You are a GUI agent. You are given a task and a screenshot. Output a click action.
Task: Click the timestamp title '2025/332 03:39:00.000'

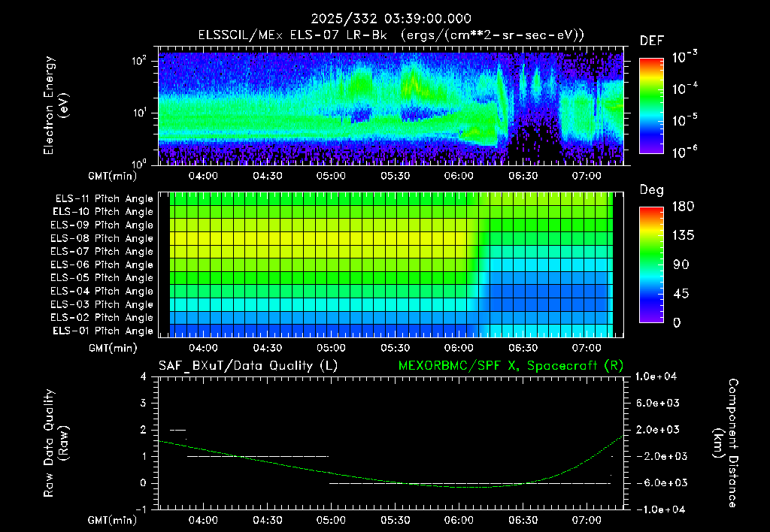coord(391,19)
